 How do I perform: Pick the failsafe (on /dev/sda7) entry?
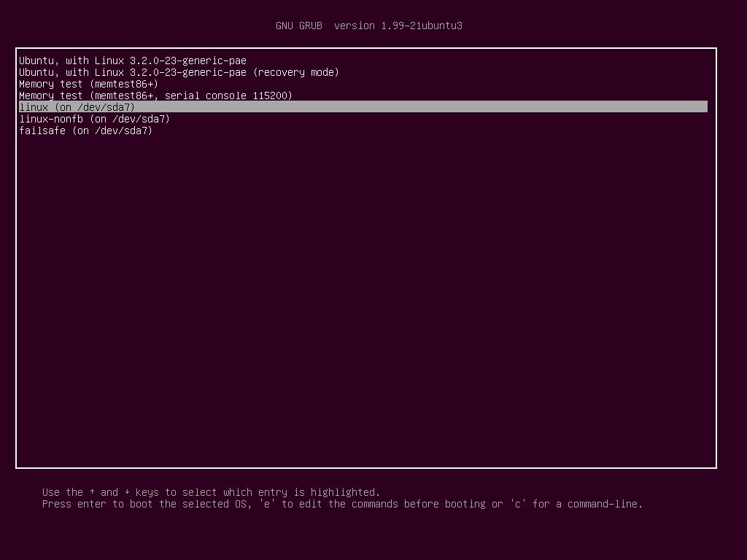click(x=86, y=131)
